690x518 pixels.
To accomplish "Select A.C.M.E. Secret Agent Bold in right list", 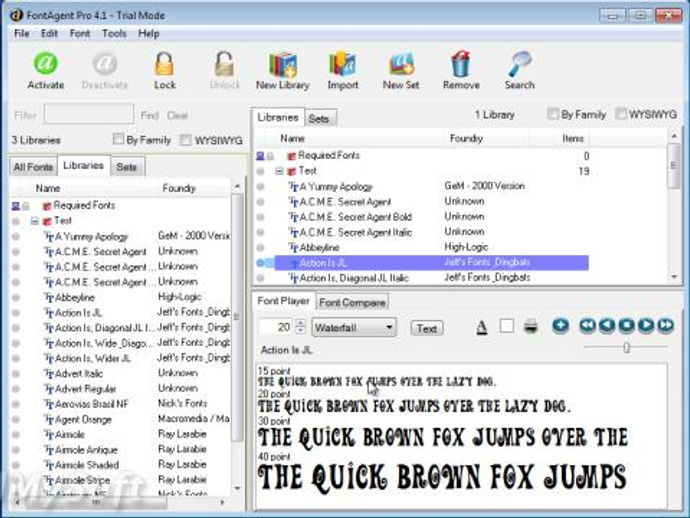I will [x=356, y=217].
